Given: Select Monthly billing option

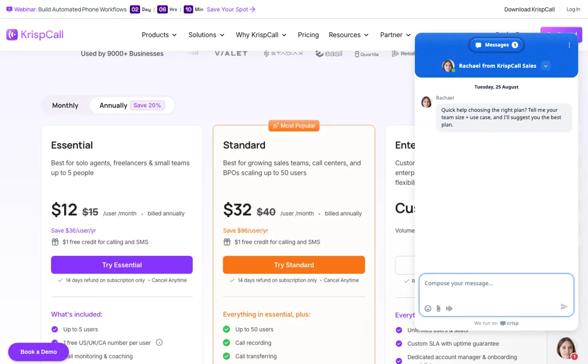Looking at the screenshot, I should click(65, 105).
